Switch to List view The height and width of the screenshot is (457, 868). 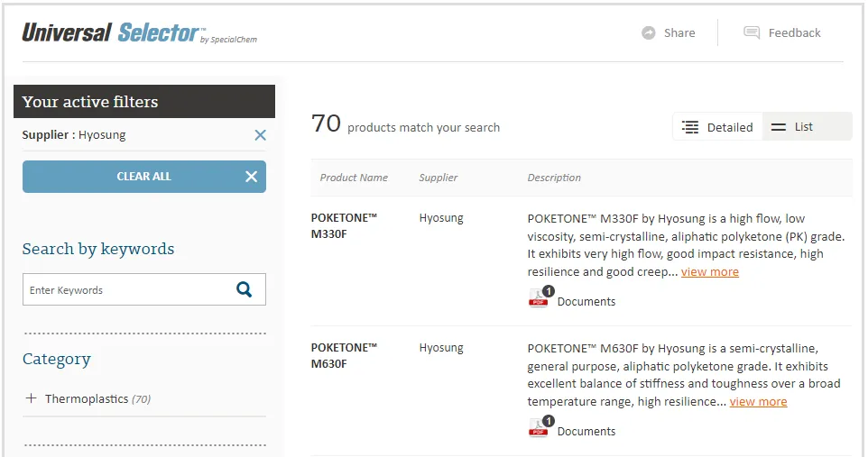808,127
